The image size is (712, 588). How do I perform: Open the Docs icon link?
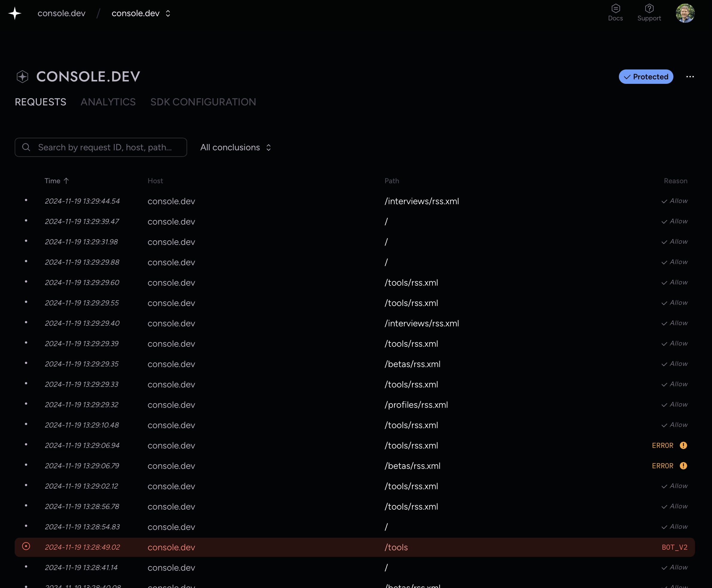click(x=616, y=9)
